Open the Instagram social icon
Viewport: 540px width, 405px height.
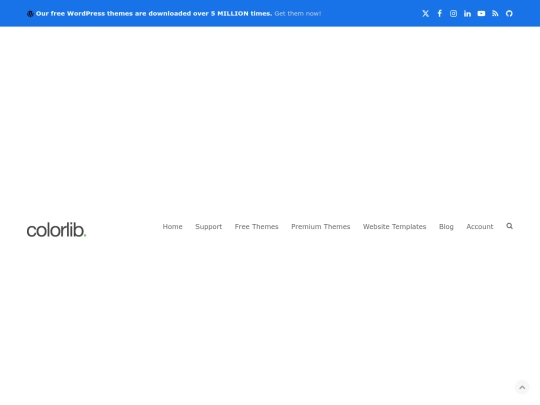tap(454, 13)
